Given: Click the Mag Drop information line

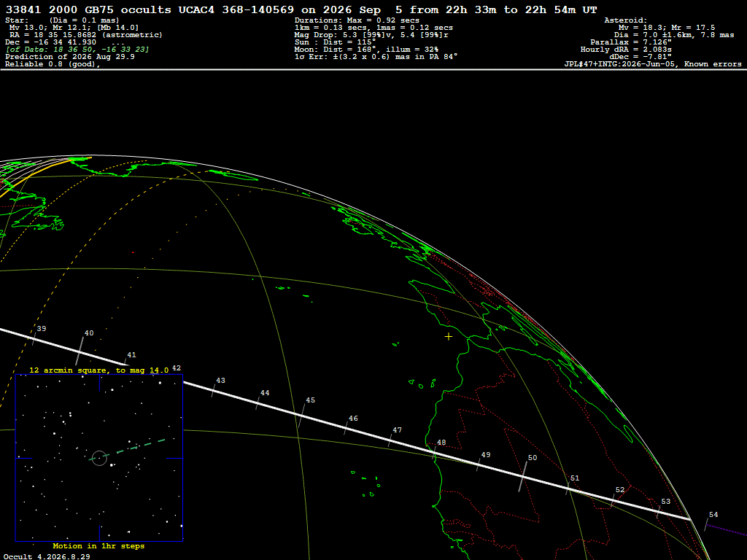Looking at the screenshot, I should point(371,35).
